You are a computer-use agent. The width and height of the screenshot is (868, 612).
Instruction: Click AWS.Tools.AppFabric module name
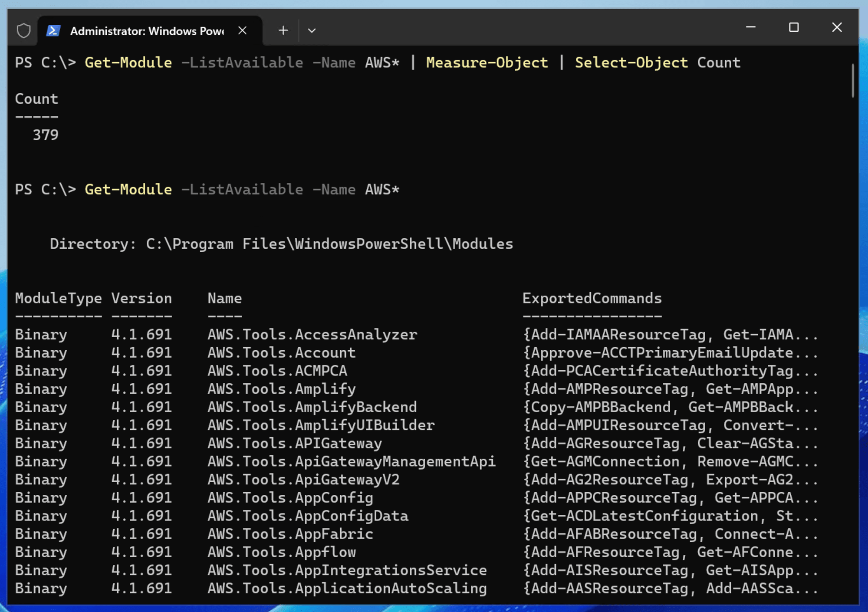tap(290, 534)
